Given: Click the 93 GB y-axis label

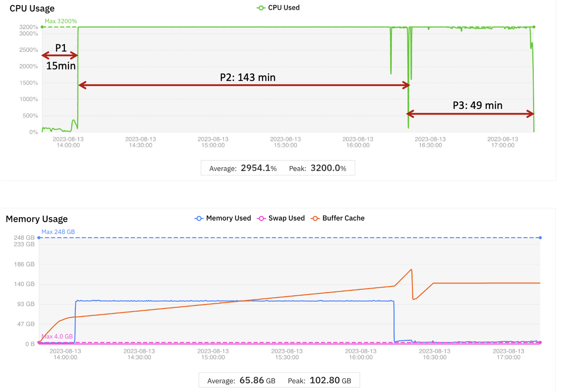Looking at the screenshot, I should pyautogui.click(x=26, y=304).
